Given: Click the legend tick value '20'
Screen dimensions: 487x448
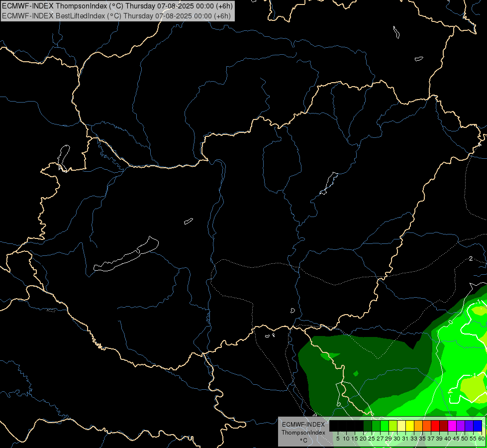Looking at the screenshot, I should 363,439.
